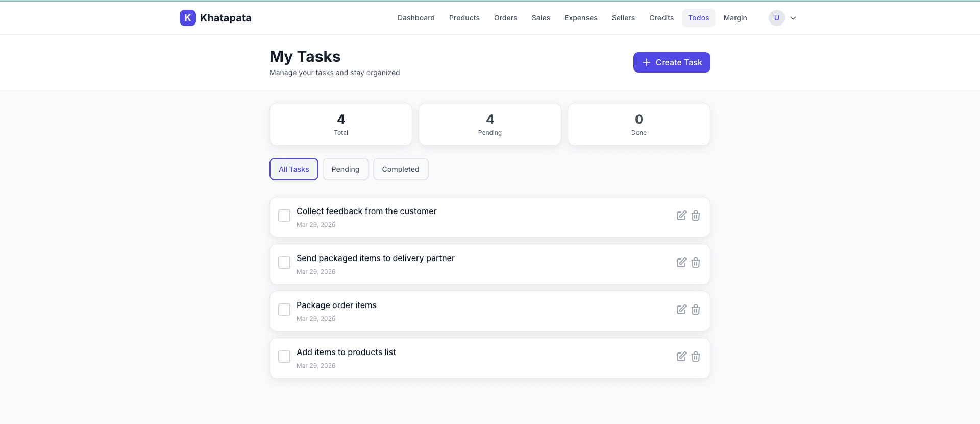
Task: Edit the 'Collect feedback from the customer' task
Action: click(x=681, y=216)
